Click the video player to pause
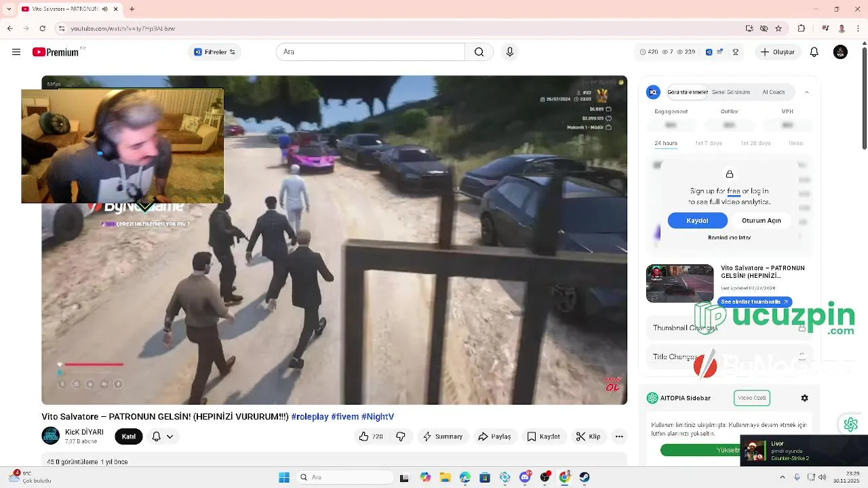 (x=334, y=240)
